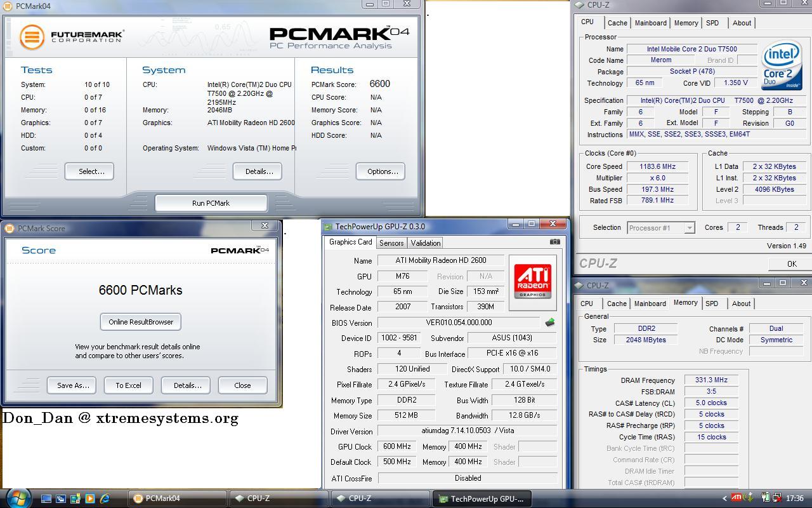Click top CPU-Z title bar icon

(x=580, y=5)
